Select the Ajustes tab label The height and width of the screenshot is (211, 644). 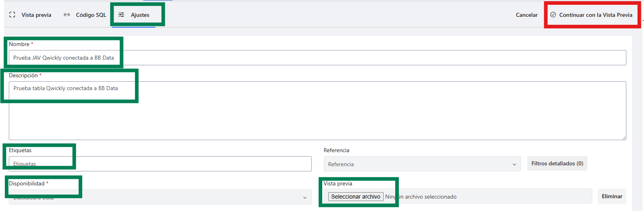coord(140,15)
